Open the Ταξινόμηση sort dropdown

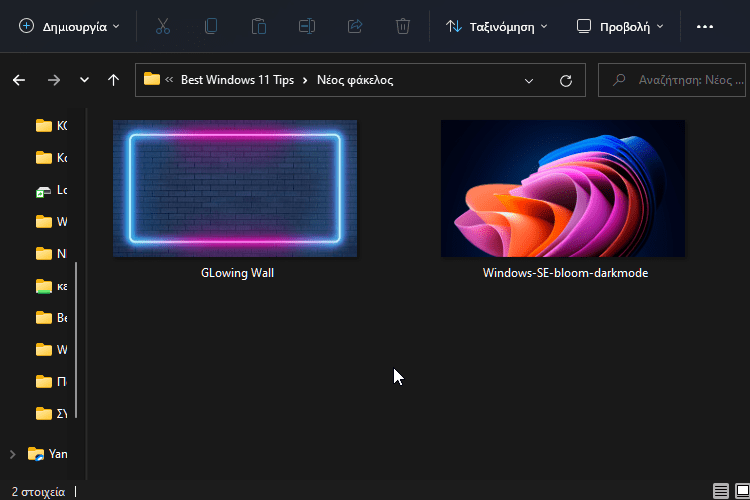(x=496, y=26)
